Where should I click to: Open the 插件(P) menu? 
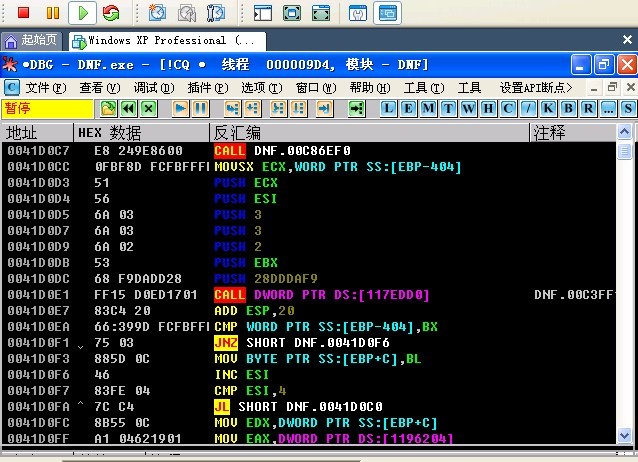[208, 88]
